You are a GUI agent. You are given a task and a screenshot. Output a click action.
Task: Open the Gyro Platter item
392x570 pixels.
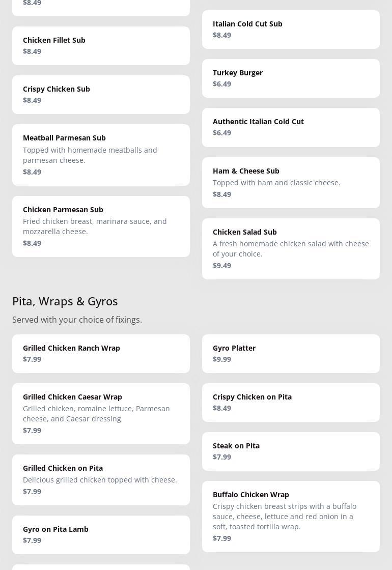(x=291, y=354)
